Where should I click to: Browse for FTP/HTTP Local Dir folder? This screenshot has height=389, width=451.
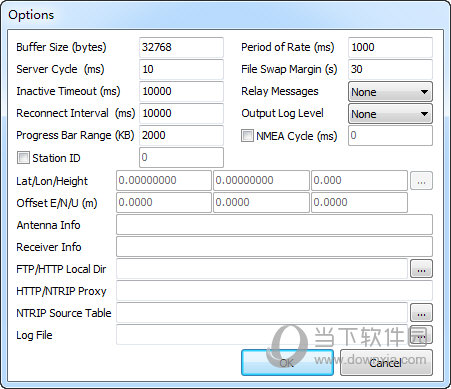[421, 269]
